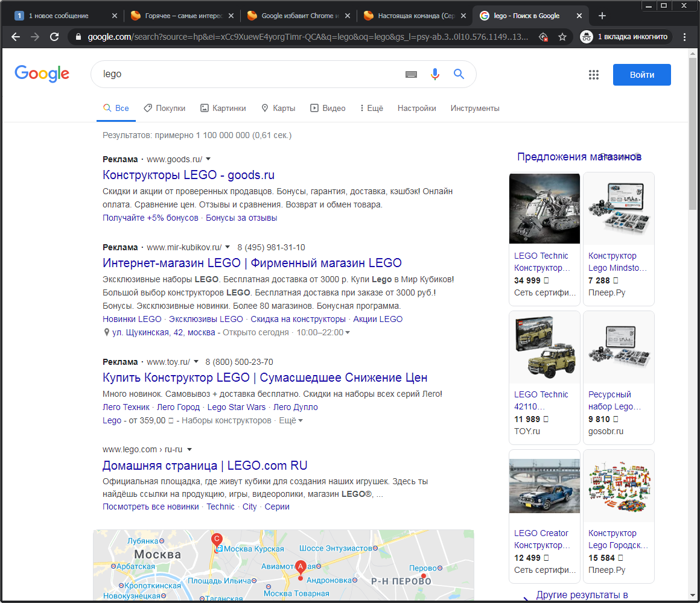Select the 'Карты' search tab
The image size is (700, 603).
(279, 109)
